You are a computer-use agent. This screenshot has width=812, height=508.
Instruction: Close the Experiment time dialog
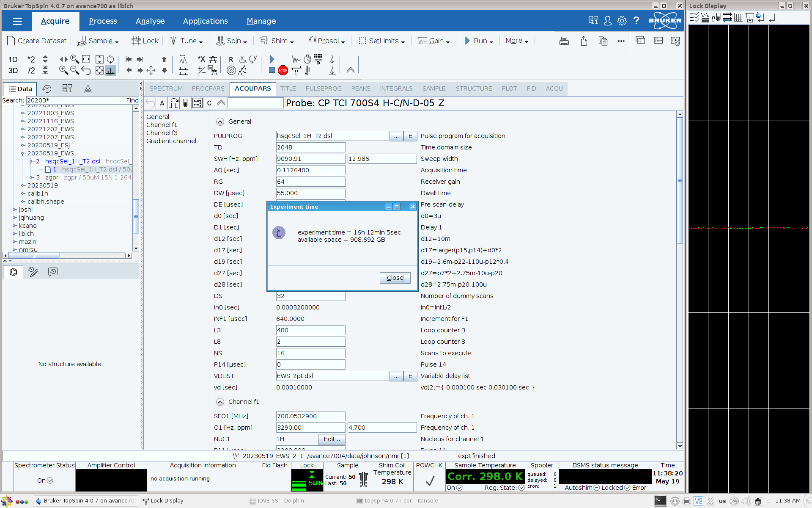(x=395, y=278)
